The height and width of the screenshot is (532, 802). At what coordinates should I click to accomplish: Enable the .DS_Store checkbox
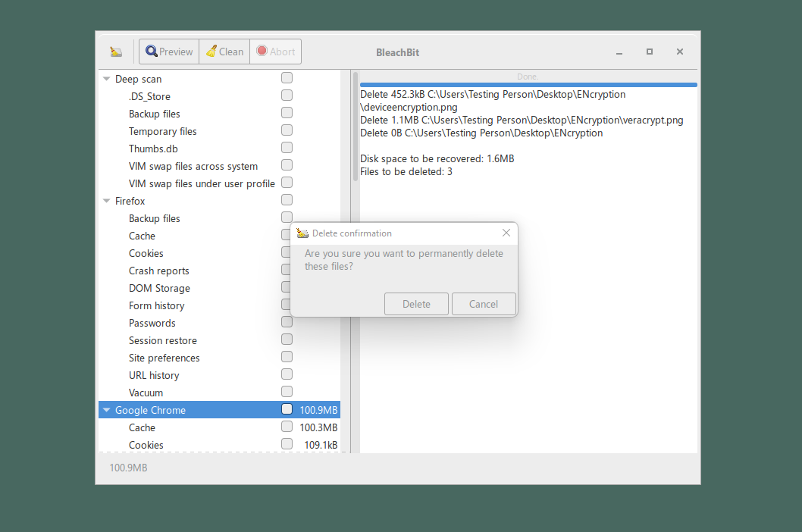pyautogui.click(x=287, y=95)
